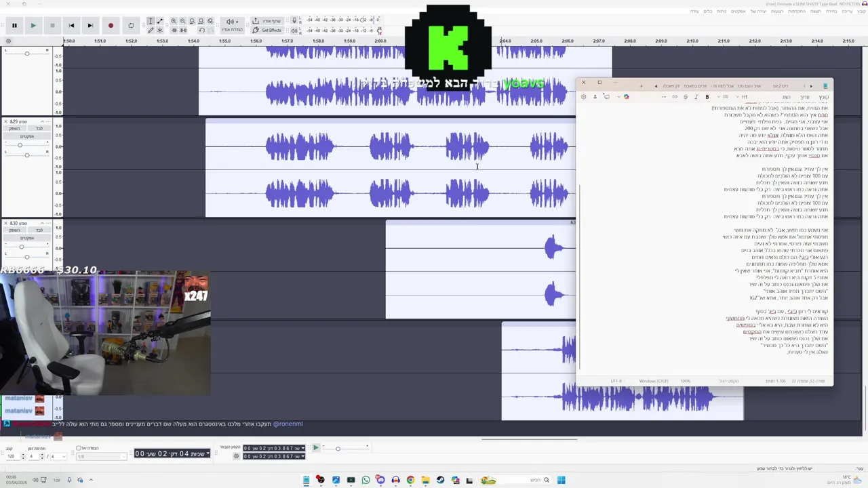Insert link icon in Notepad toolbar
Viewport: 868px width, 488px height.
(x=675, y=97)
